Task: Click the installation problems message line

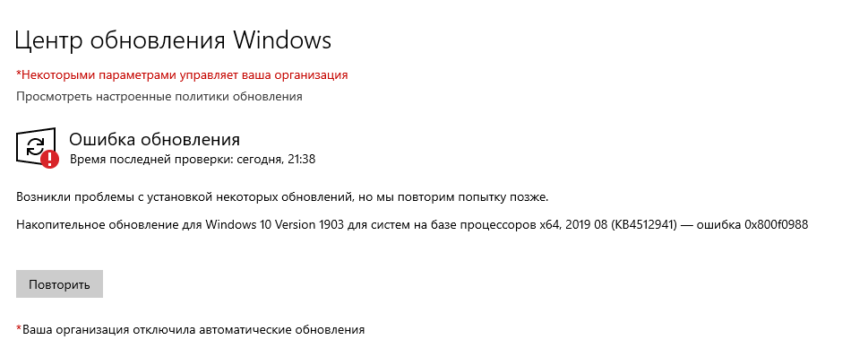Action: (282, 197)
